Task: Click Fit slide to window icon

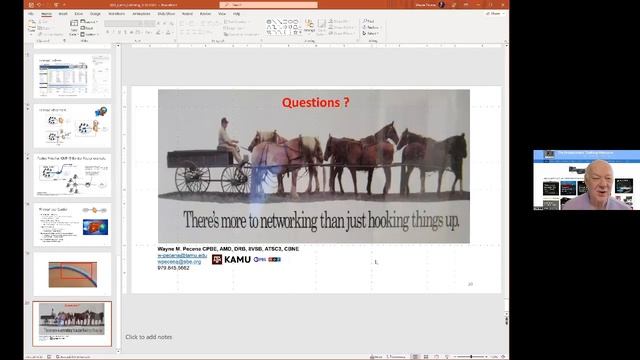Action: 503,357
